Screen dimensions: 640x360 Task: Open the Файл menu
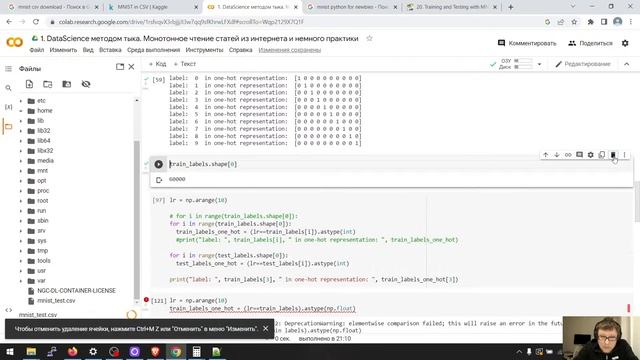[36, 50]
